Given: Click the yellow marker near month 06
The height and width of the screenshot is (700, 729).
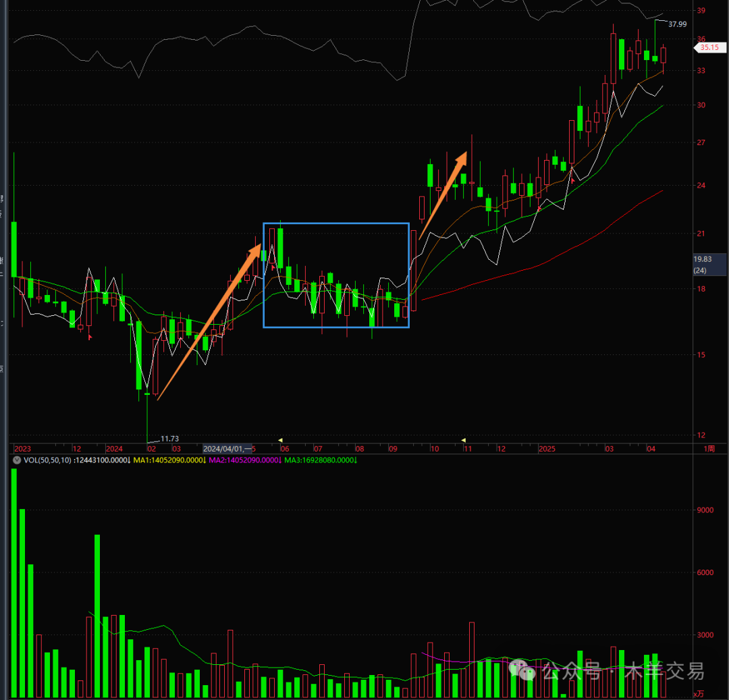Looking at the screenshot, I should (x=280, y=439).
